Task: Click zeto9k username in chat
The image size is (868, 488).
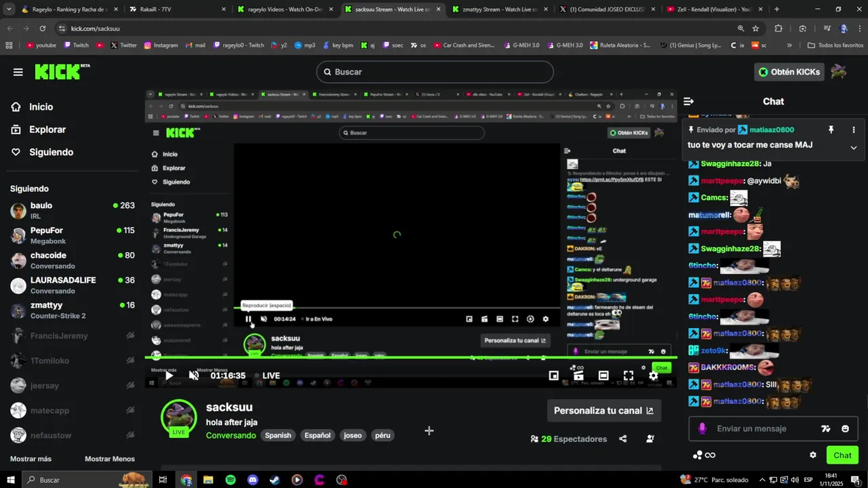Action: coord(714,350)
